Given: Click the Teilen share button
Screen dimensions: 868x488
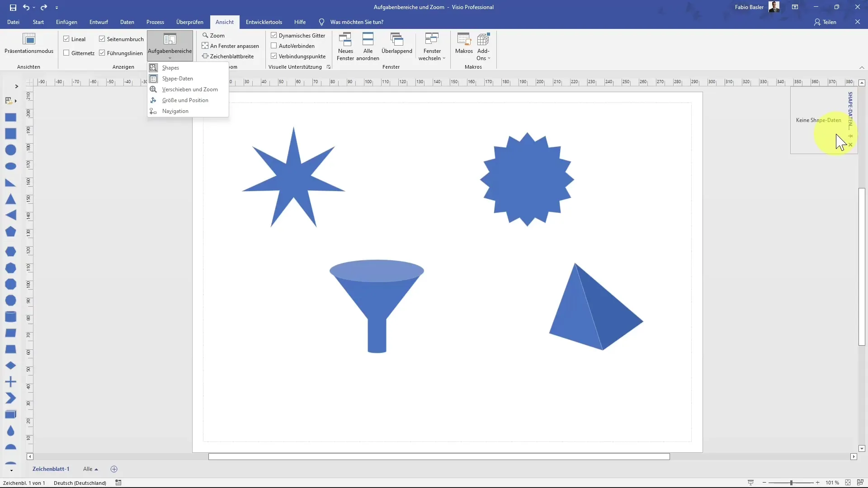Looking at the screenshot, I should tap(826, 22).
